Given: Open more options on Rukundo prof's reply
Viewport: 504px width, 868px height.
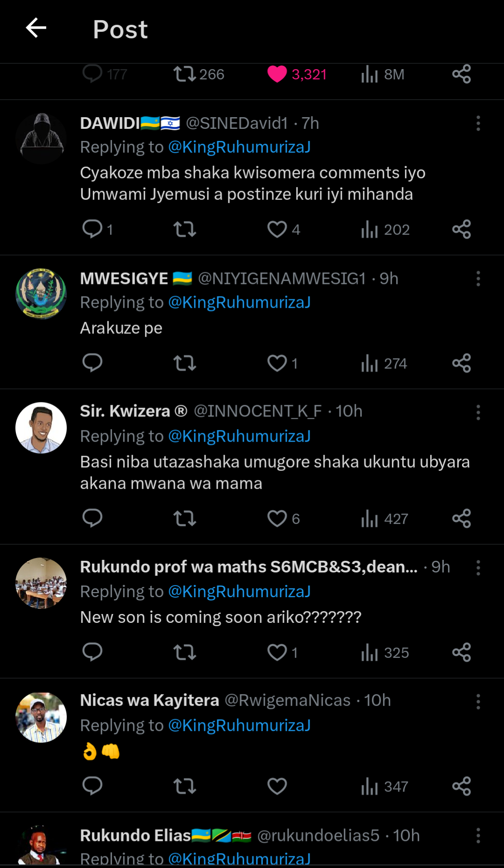Looking at the screenshot, I should [x=478, y=568].
